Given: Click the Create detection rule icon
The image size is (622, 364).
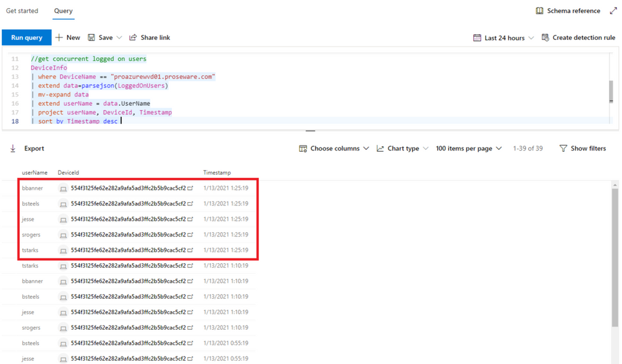Looking at the screenshot, I should [545, 38].
